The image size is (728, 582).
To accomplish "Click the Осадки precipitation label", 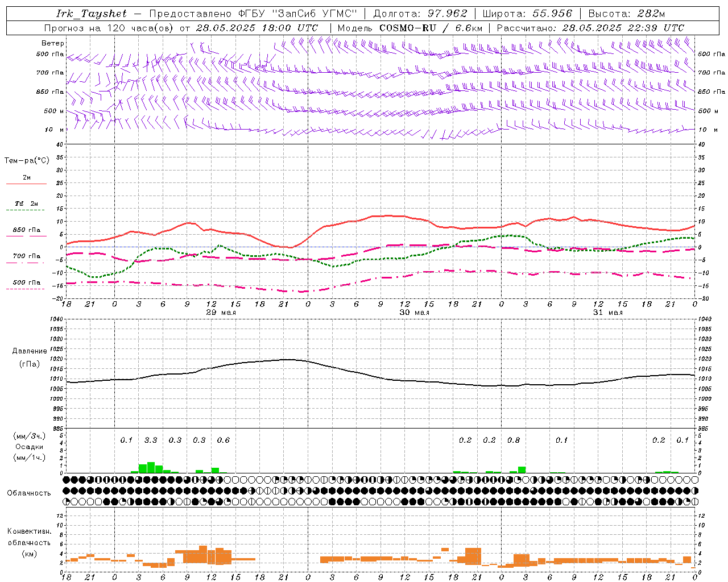I will (29, 447).
